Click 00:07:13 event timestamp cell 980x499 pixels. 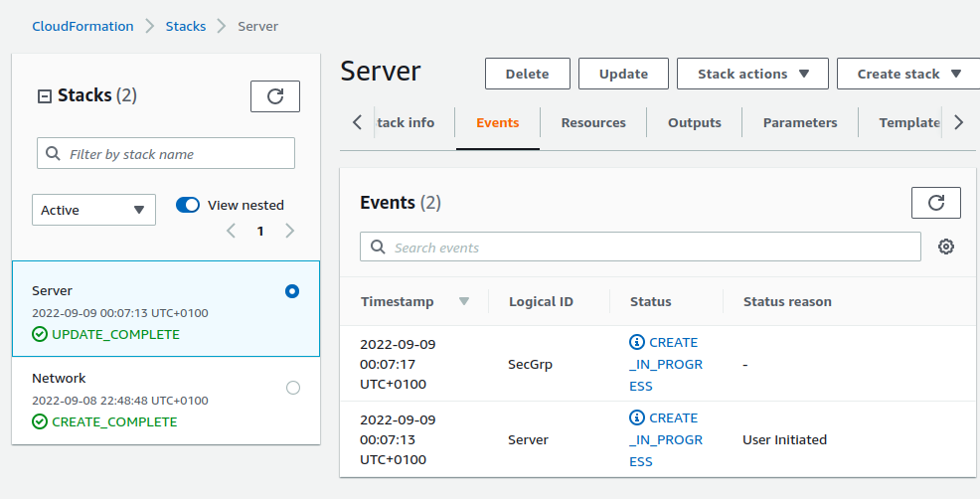coord(399,439)
